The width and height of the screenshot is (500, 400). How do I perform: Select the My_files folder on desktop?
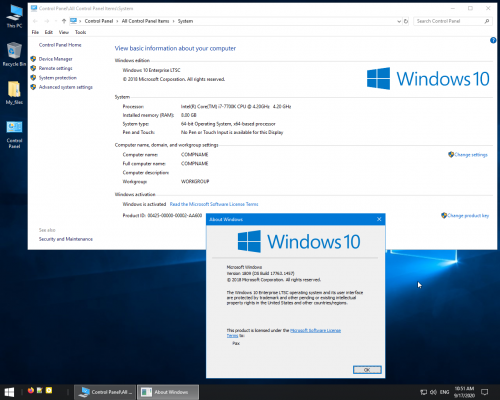(14, 93)
